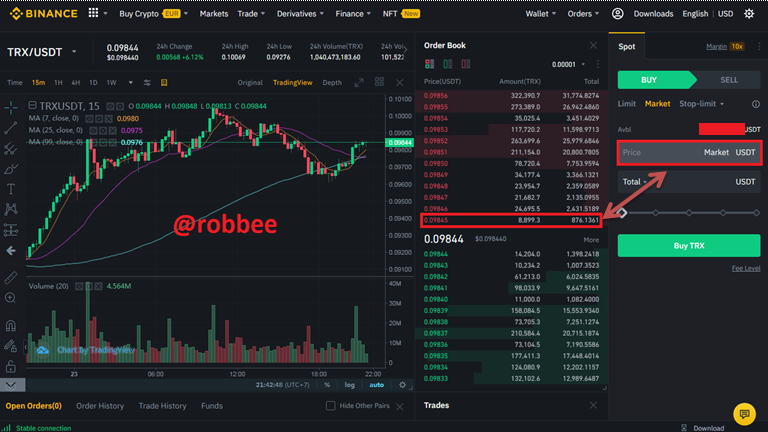The image size is (768, 432).
Task: Click Total USDT amount input field
Action: tap(689, 182)
